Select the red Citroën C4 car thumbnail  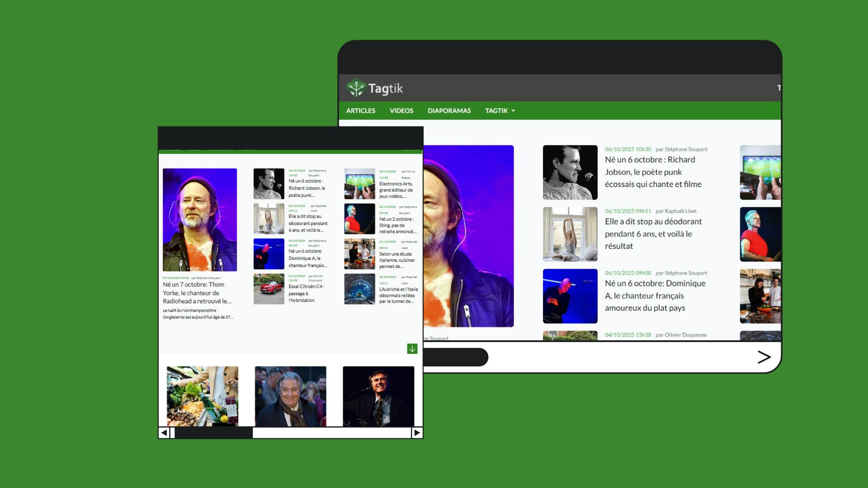point(269,289)
